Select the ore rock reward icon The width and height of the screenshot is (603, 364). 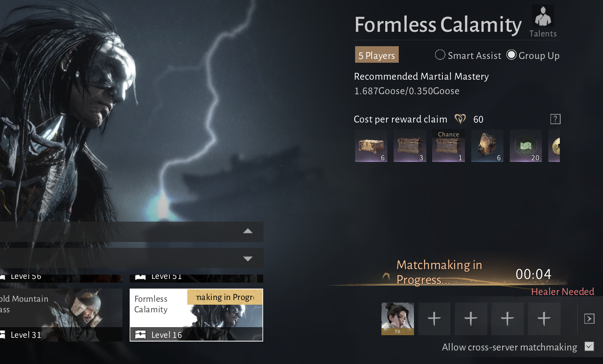[x=487, y=146]
